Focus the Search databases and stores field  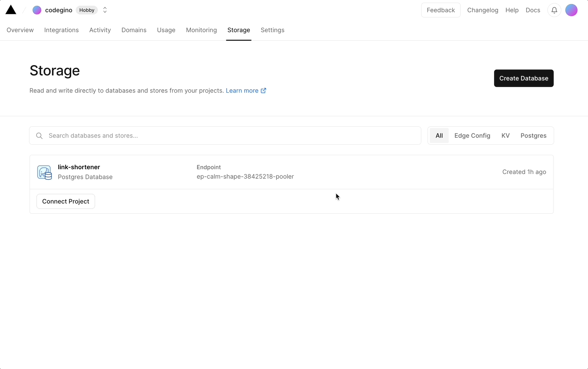[x=232, y=136]
